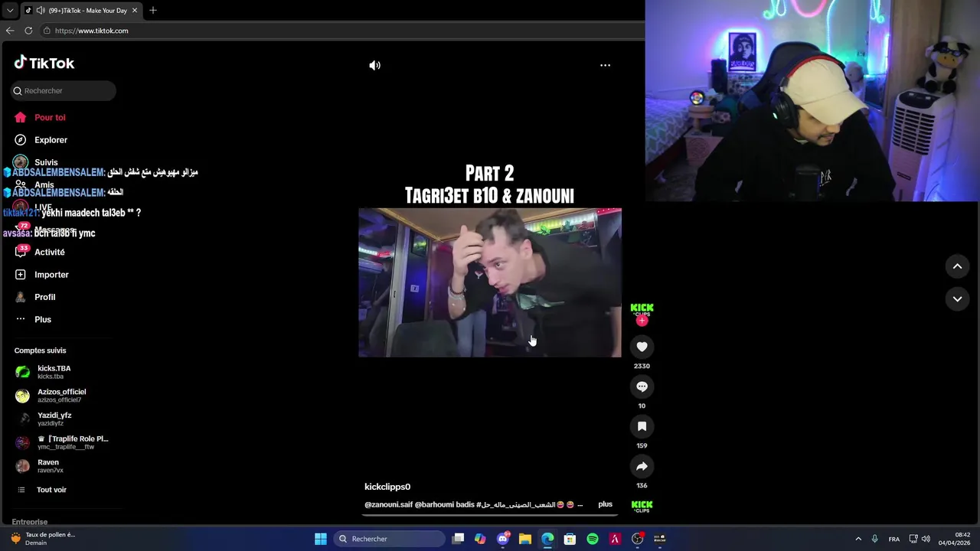Open the video comments
980x551 pixels.
click(642, 386)
